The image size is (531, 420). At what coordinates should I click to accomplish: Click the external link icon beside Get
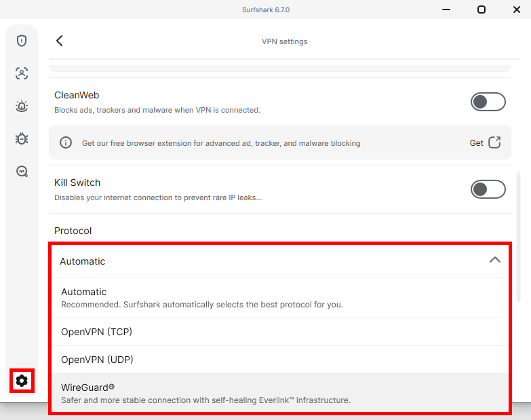click(x=494, y=142)
